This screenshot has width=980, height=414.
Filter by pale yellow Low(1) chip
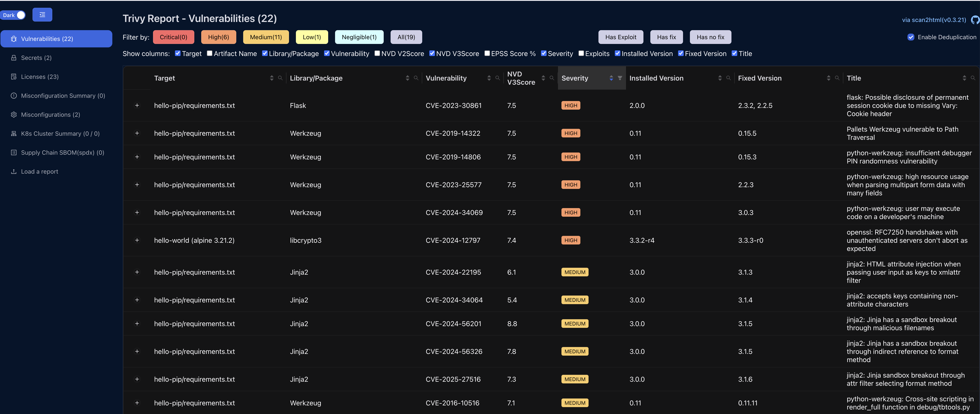tap(312, 37)
